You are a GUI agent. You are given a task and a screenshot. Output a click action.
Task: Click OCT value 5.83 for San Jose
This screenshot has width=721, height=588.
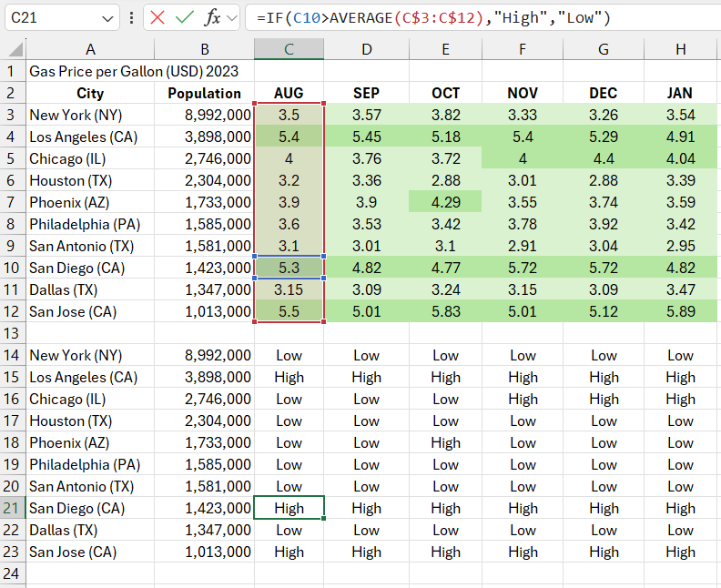[445, 311]
